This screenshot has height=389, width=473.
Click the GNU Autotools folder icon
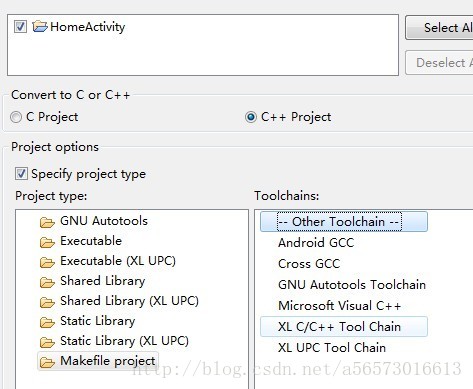47,222
